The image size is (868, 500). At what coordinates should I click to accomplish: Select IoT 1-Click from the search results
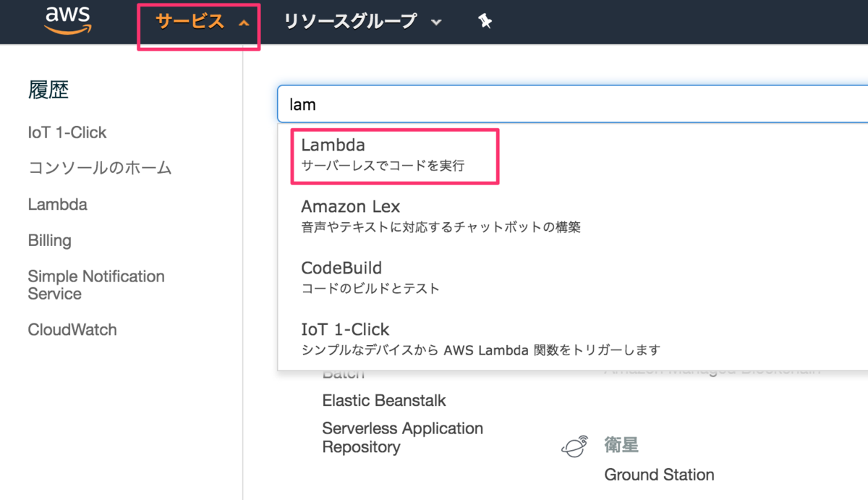(344, 329)
